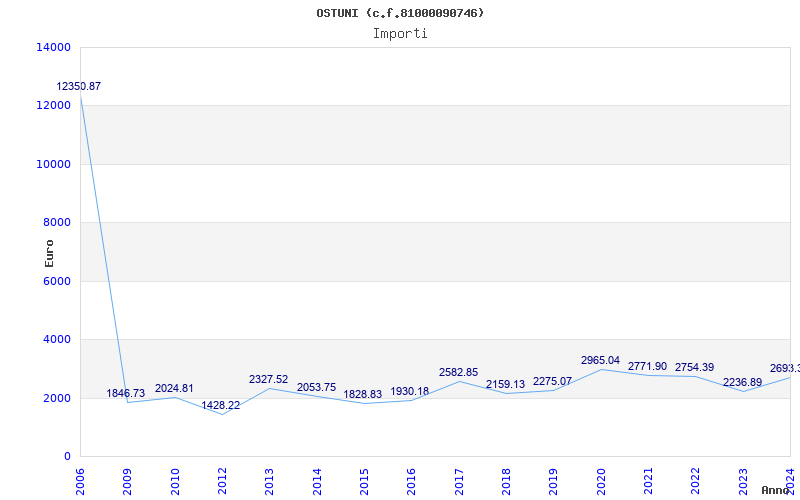Click the y-axis value 14000
800x500 pixels.
tap(54, 47)
